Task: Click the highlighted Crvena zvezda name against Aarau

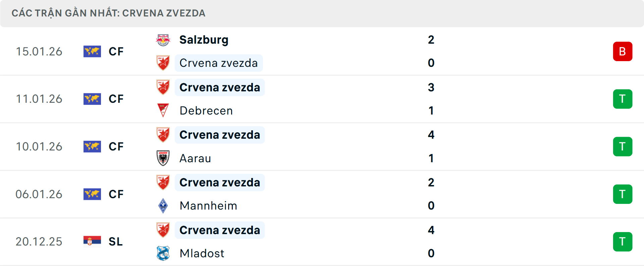Action: click(219, 135)
